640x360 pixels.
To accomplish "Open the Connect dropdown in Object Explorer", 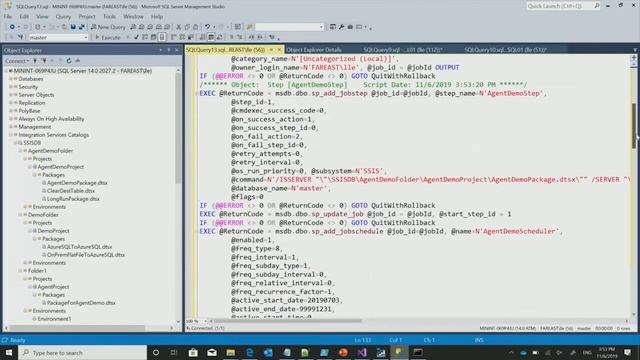I will (17, 61).
